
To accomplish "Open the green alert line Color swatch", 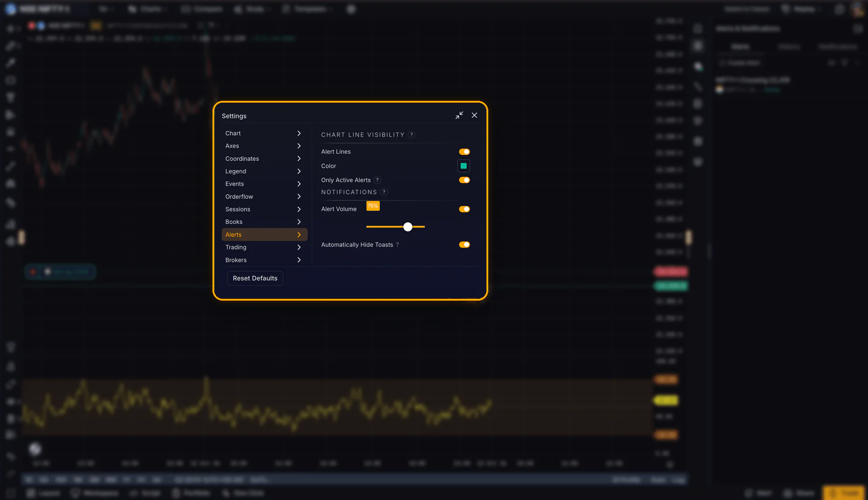I will [x=463, y=166].
